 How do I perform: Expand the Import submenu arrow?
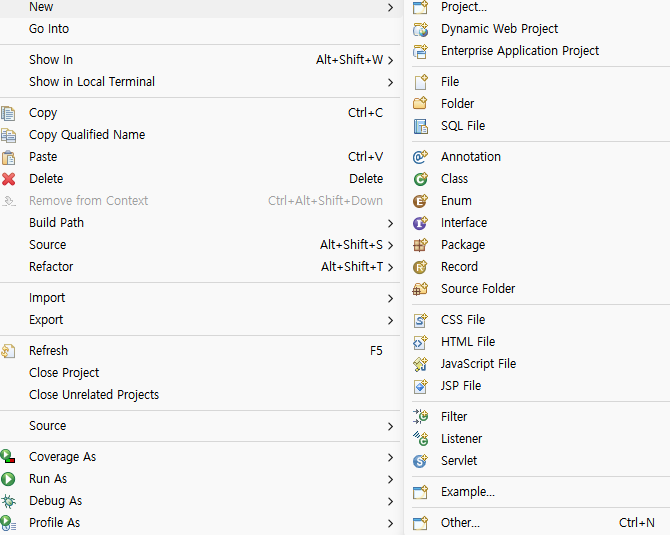pos(390,298)
